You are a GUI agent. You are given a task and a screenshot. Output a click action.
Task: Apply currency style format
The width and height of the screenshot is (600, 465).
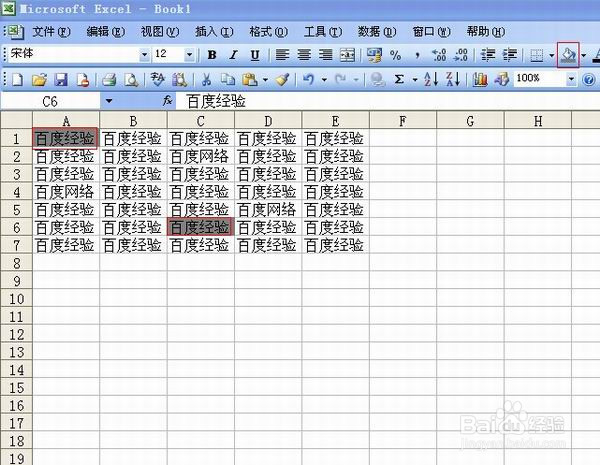pos(374,55)
